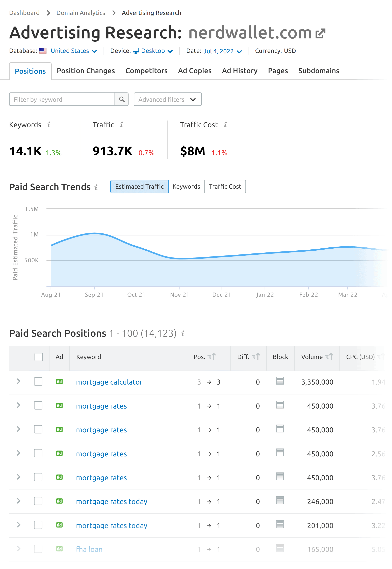Click Block icon in 2.56 CPC mortgage rates row
The width and height of the screenshot is (392, 569).
pos(280,453)
